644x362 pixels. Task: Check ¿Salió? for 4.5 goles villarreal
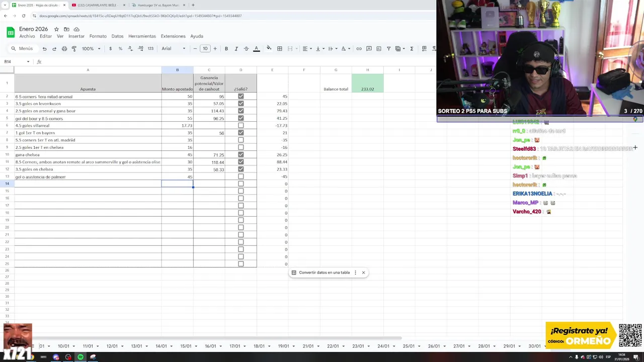coord(240,125)
